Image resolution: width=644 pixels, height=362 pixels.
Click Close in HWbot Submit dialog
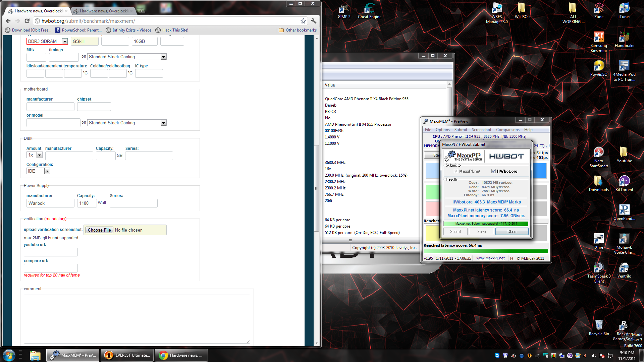point(512,232)
